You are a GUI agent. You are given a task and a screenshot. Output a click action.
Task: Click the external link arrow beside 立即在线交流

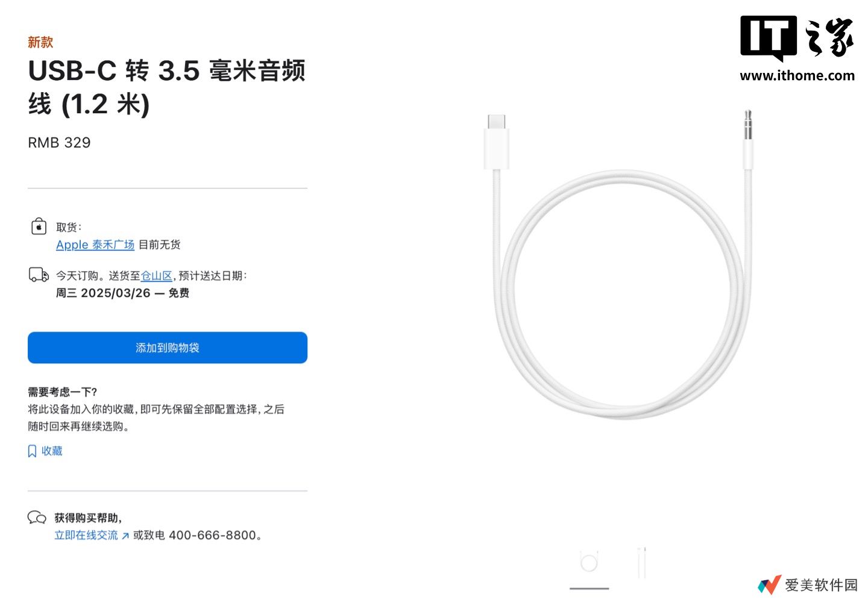(x=125, y=534)
